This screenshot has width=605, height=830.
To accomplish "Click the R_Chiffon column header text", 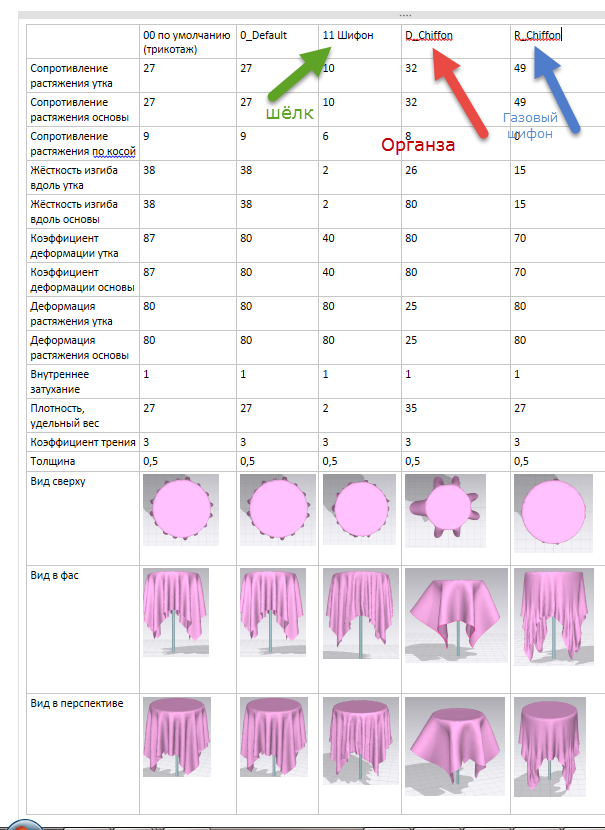I will pos(537,35).
